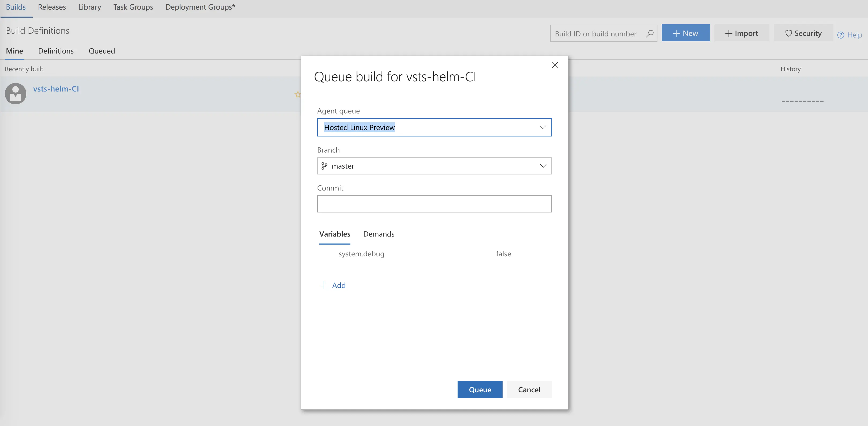This screenshot has height=426, width=868.
Task: Close the Queue build dialog
Action: pos(555,64)
